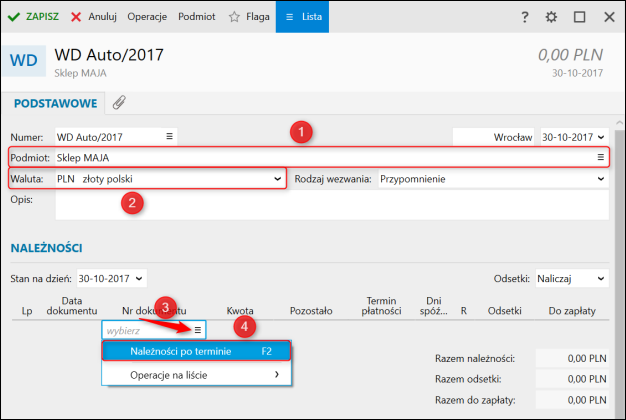Choose Należności po terminie menu entry

(x=195, y=351)
